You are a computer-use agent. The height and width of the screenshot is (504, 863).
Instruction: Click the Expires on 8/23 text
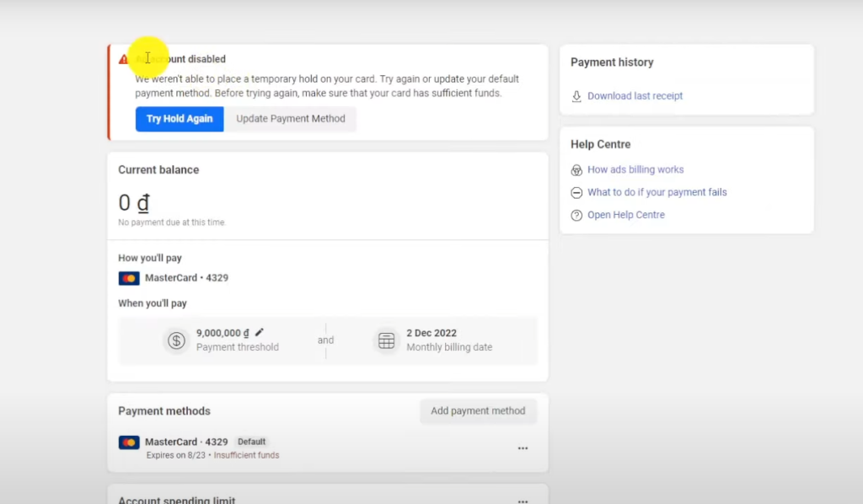point(175,455)
